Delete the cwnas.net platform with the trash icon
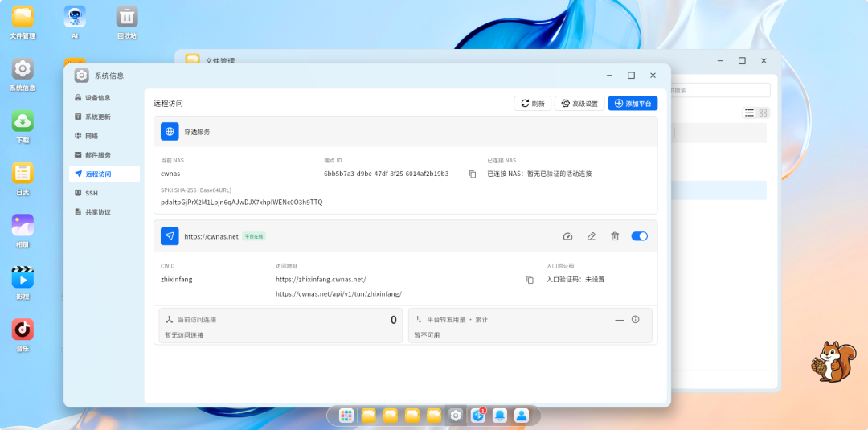 pyautogui.click(x=615, y=236)
